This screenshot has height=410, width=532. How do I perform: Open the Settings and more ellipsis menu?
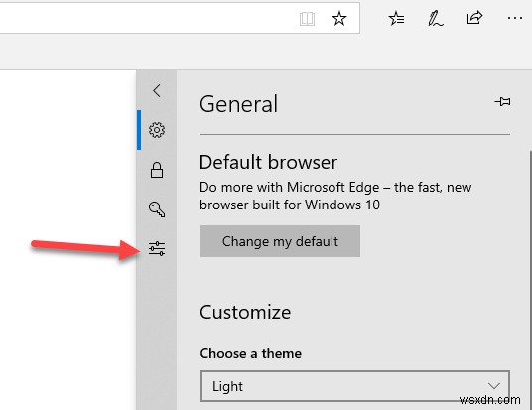pos(515,18)
